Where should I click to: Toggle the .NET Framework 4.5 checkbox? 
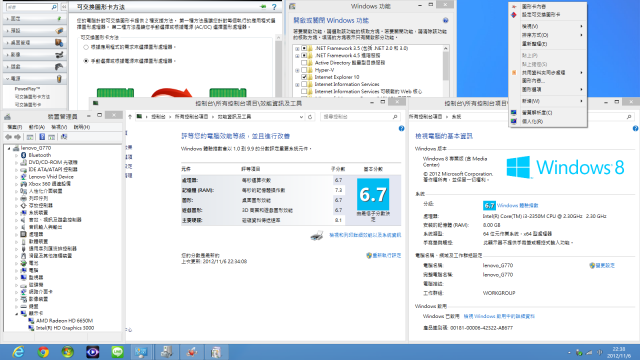click(304, 56)
